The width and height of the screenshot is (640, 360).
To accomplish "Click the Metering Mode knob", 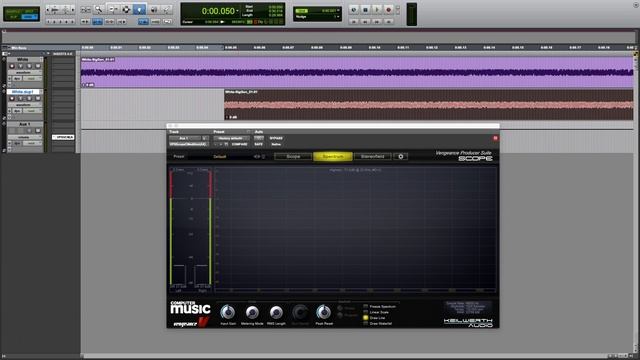I will [x=252, y=313].
